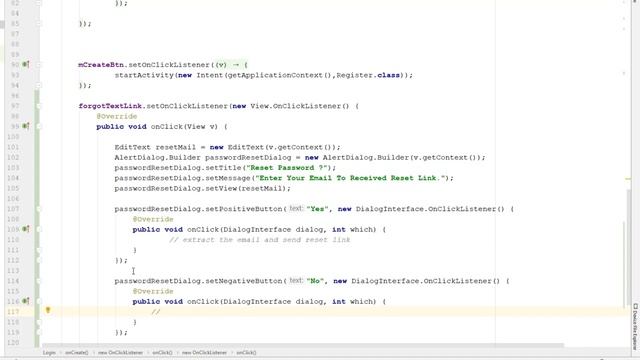The height and width of the screenshot is (360, 640).
Task: Click the implements-method gutter icon on line 90
Action: (x=26, y=64)
